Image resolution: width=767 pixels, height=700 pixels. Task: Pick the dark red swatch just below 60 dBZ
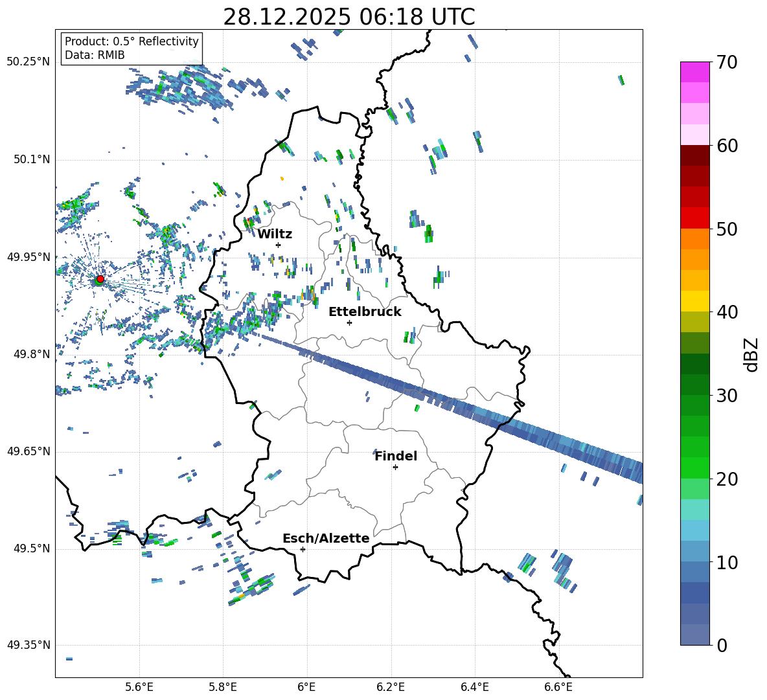pos(695,155)
